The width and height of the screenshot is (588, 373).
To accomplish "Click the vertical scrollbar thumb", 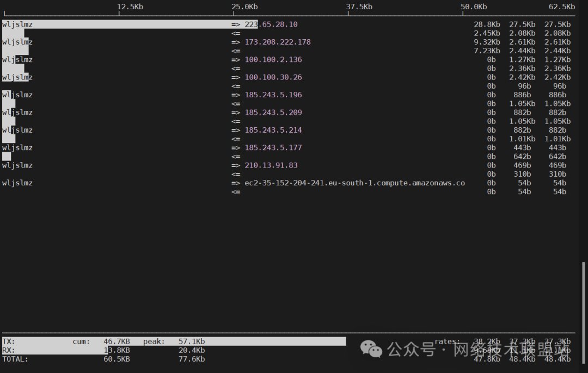I will tap(584, 312).
